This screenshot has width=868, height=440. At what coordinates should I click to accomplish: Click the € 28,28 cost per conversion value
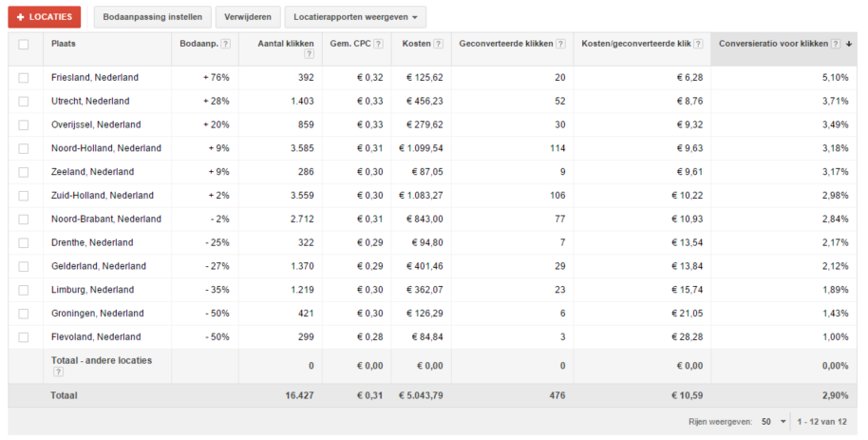[x=689, y=336]
